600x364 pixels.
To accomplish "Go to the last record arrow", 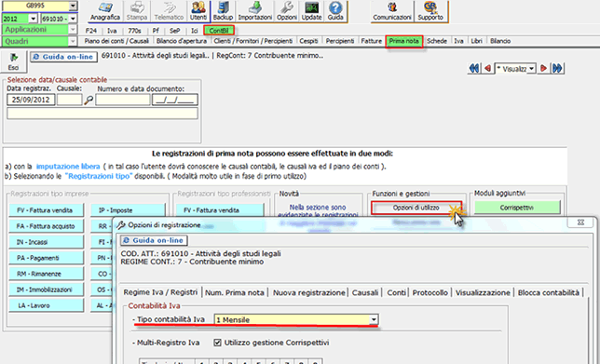I will coord(557,69).
